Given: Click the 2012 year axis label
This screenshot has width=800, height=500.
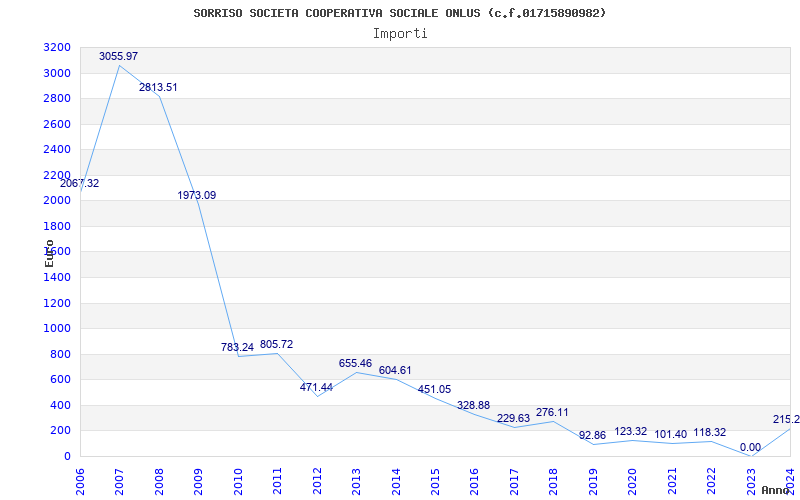Looking at the screenshot, I should (317, 483).
